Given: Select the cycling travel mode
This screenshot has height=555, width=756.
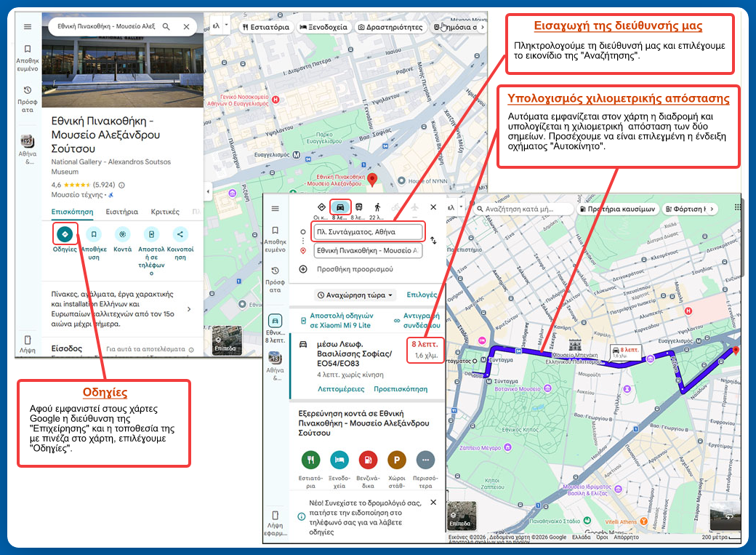Looking at the screenshot, I should [x=396, y=207].
